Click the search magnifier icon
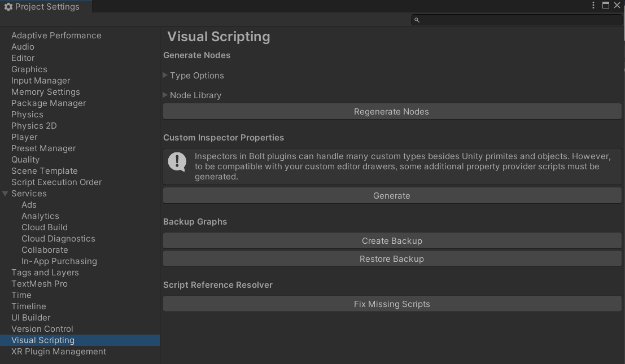Screen dimensions: 625x364 (417, 20)
